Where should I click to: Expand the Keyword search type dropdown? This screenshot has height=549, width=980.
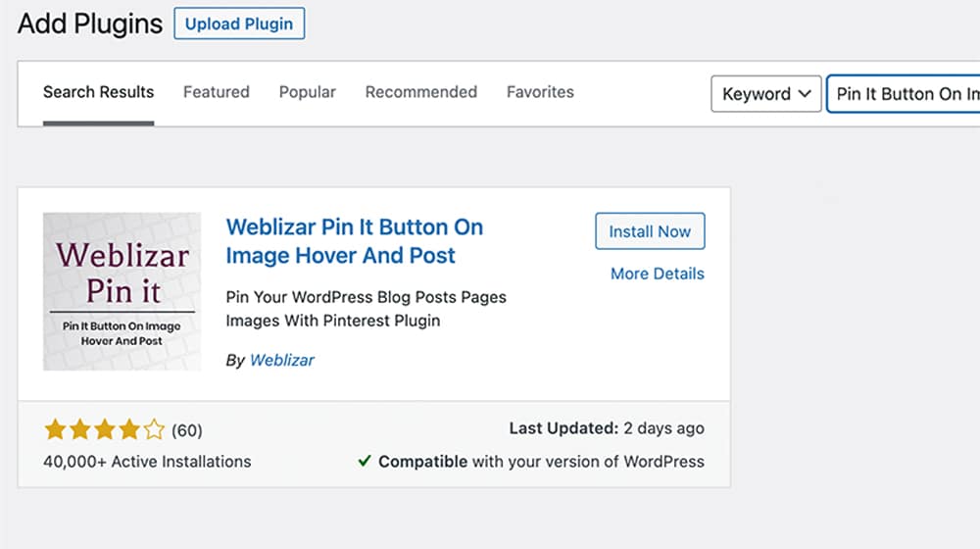[765, 94]
